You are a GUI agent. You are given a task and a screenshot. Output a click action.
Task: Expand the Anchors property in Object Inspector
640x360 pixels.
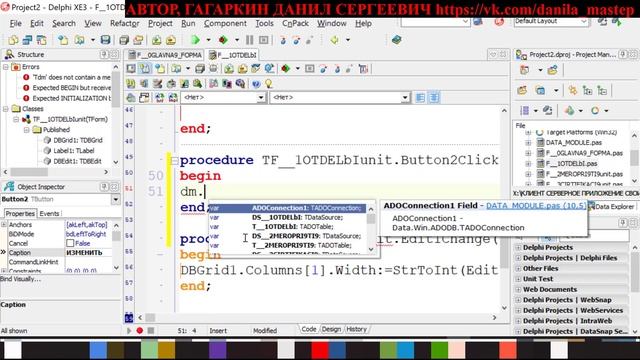point(4,224)
